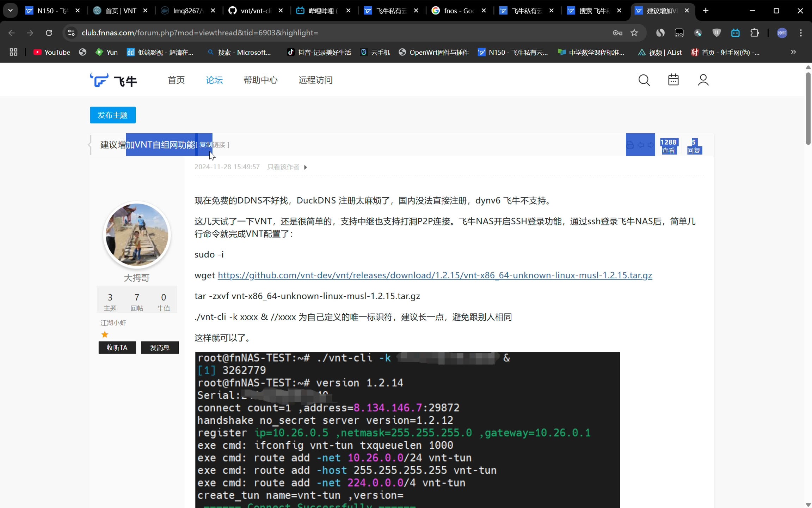Open the OpenWrt固件与插件 bookmark
The image size is (812, 508).
pyautogui.click(x=434, y=52)
